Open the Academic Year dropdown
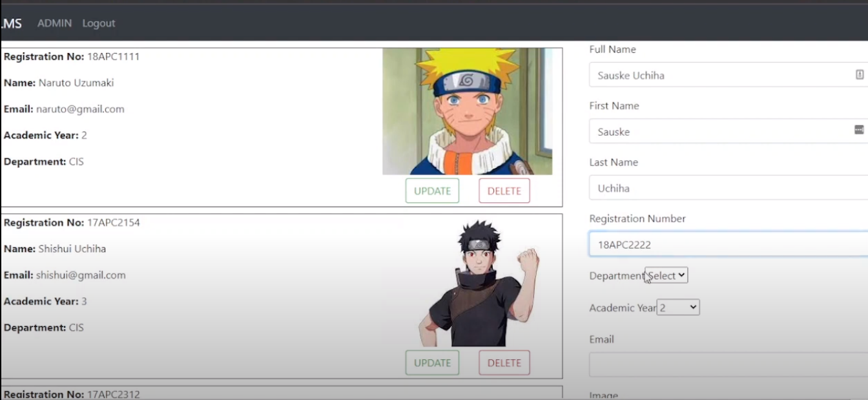 678,308
